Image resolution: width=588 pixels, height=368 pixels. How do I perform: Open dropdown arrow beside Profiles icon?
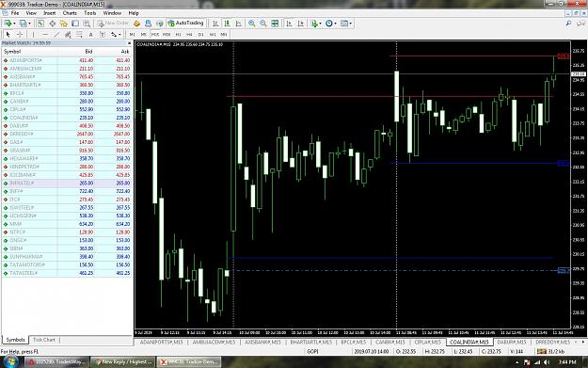29,24
